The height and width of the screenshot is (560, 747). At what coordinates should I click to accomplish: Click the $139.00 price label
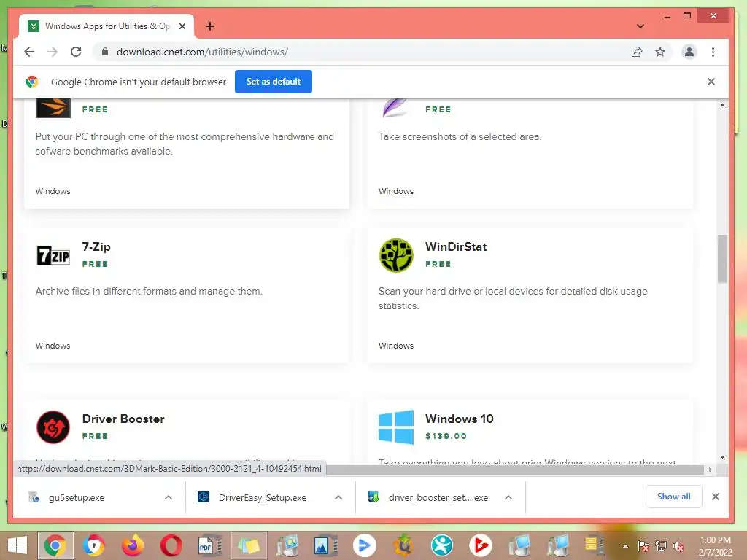click(446, 436)
